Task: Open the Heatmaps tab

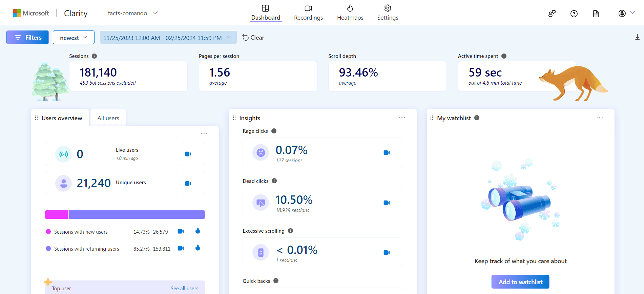Action: coord(350,13)
